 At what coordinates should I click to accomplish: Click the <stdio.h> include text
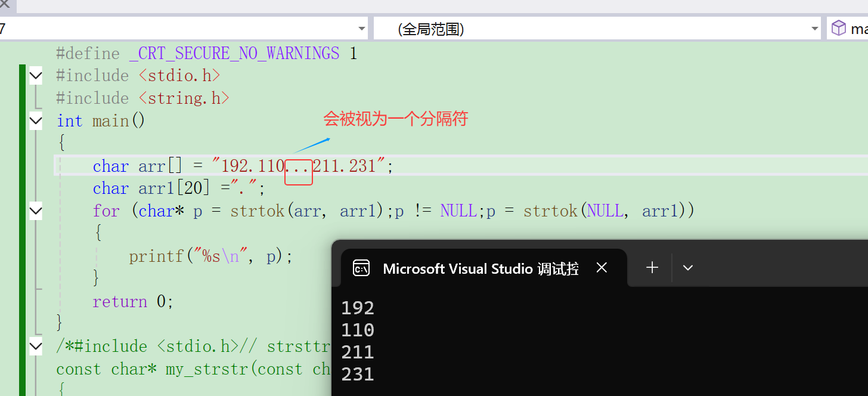pyautogui.click(x=179, y=76)
